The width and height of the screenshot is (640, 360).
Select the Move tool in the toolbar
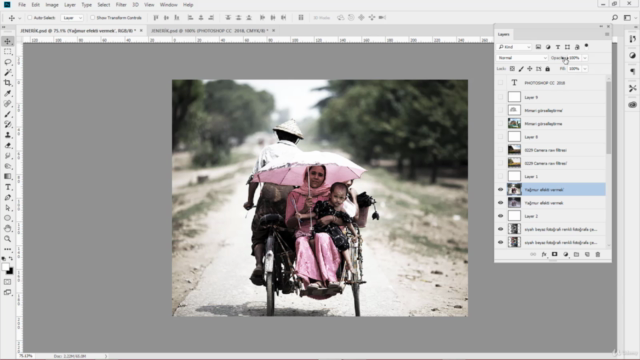8,41
